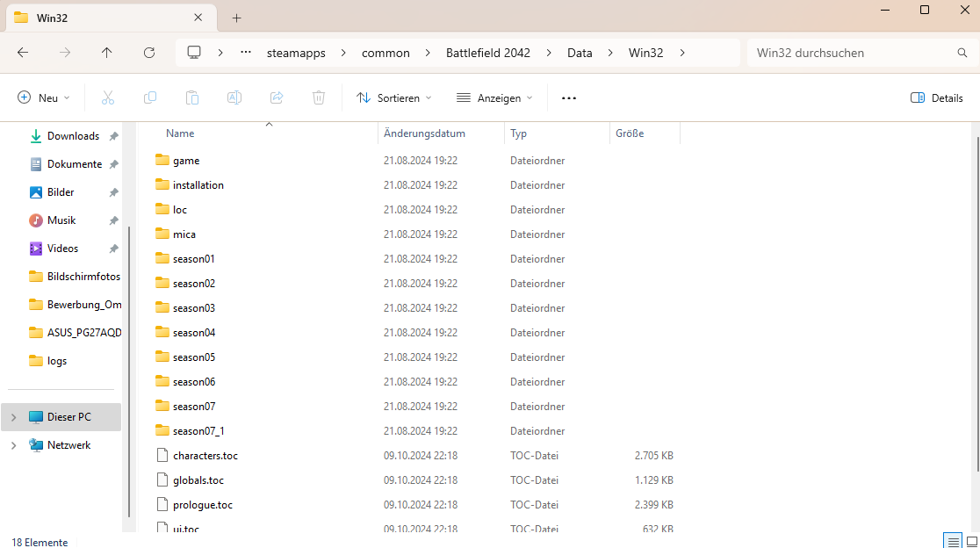This screenshot has height=548, width=980.
Task: Open chevron after Battlefield 2042 breadcrumb
Action: point(549,53)
